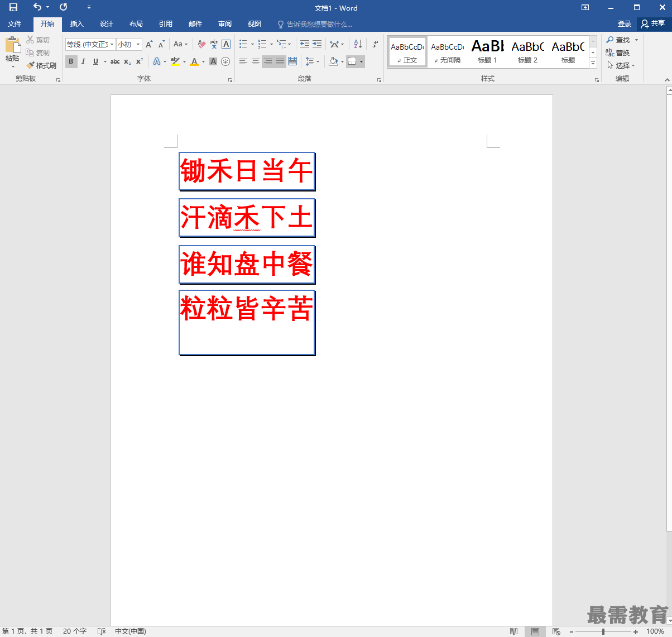
Task: Toggle show paragraph marks icon
Action: (375, 44)
